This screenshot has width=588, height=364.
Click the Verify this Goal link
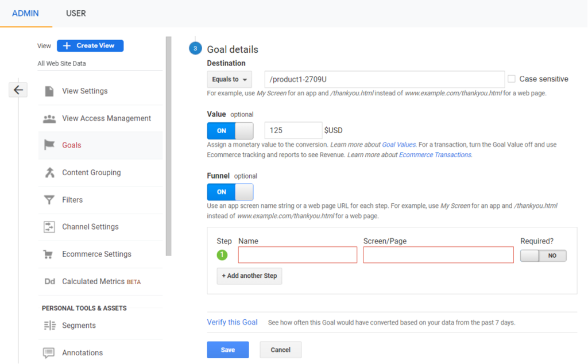(232, 322)
